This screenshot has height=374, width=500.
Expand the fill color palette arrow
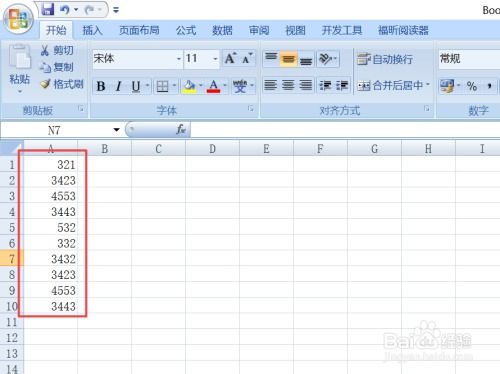[x=201, y=86]
